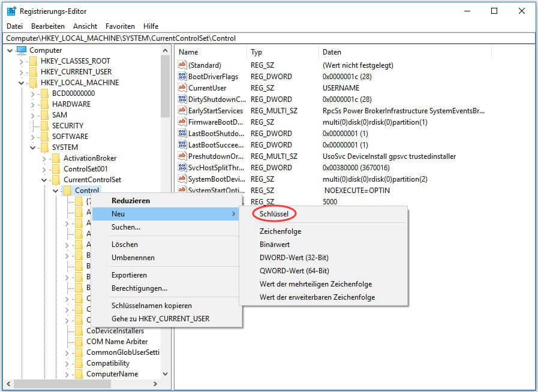Click the HKEY_CLASSES_ROOT folder icon
538x392 pixels.
tap(32, 61)
